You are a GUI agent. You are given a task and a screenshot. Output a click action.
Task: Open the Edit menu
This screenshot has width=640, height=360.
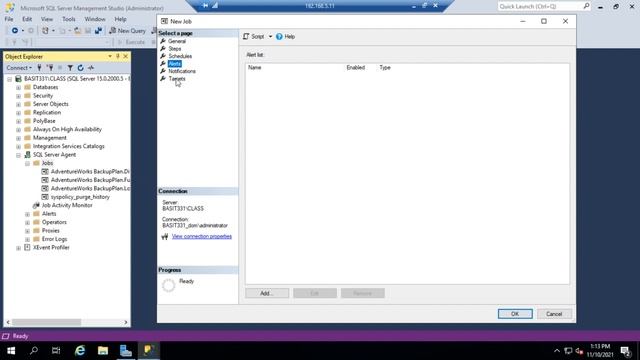(x=27, y=19)
